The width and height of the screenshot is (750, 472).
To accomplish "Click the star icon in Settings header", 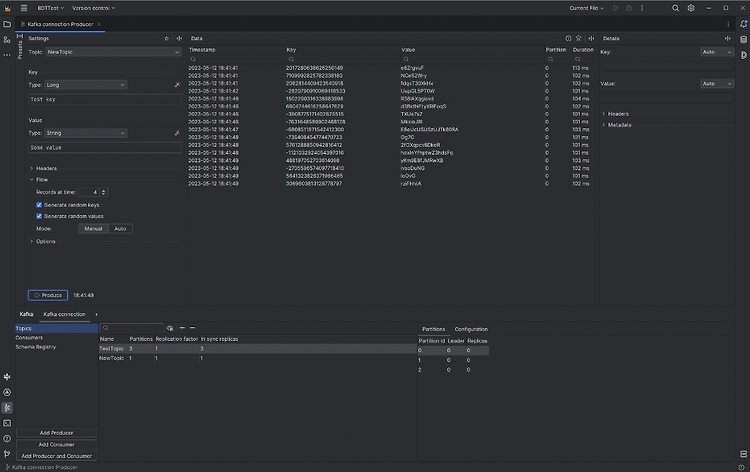I will coord(166,38).
